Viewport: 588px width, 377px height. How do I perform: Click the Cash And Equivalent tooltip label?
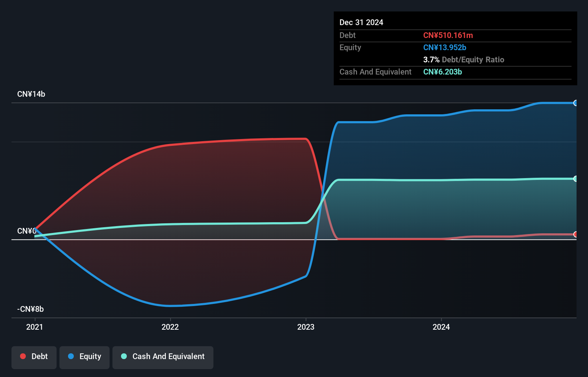[376, 72]
